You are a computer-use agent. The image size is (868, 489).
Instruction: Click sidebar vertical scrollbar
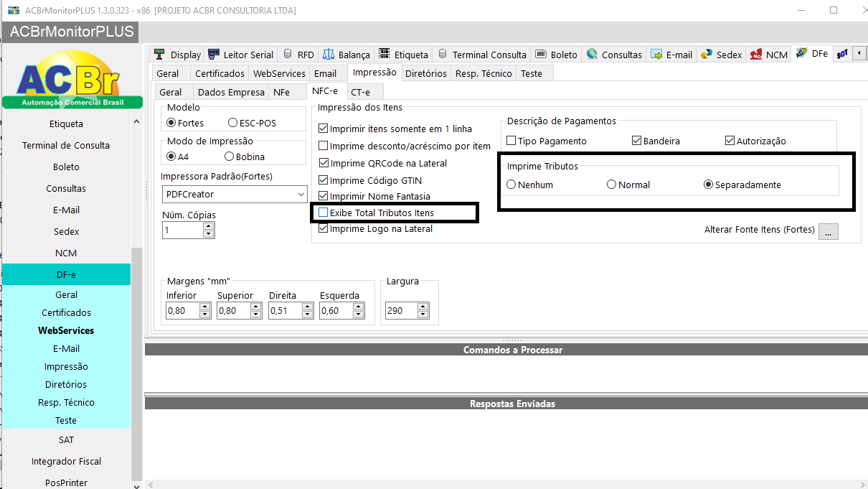(x=137, y=364)
